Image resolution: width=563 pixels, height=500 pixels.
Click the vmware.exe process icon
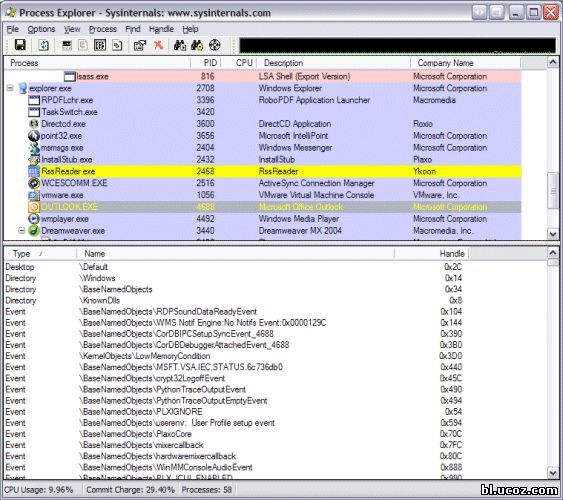tap(34, 195)
